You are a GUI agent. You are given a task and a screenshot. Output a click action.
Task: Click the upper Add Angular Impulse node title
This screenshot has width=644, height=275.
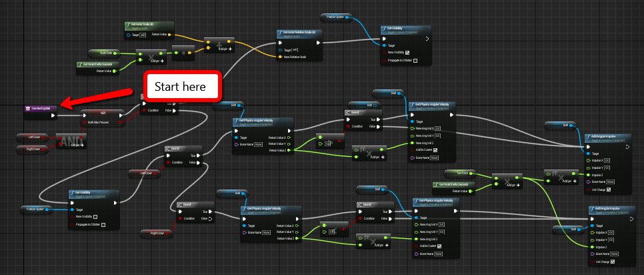pyautogui.click(x=604, y=136)
